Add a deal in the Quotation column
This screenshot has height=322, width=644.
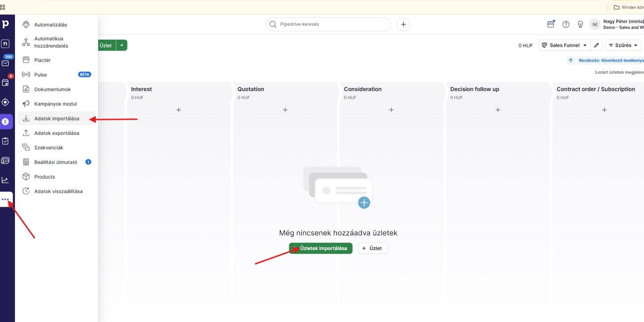pos(285,110)
